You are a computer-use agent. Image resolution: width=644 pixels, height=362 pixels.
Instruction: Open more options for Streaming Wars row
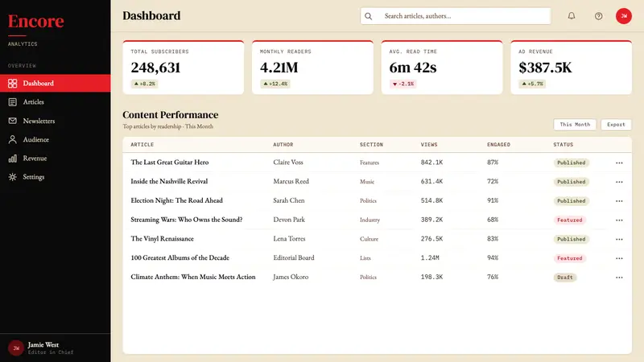[x=619, y=220]
